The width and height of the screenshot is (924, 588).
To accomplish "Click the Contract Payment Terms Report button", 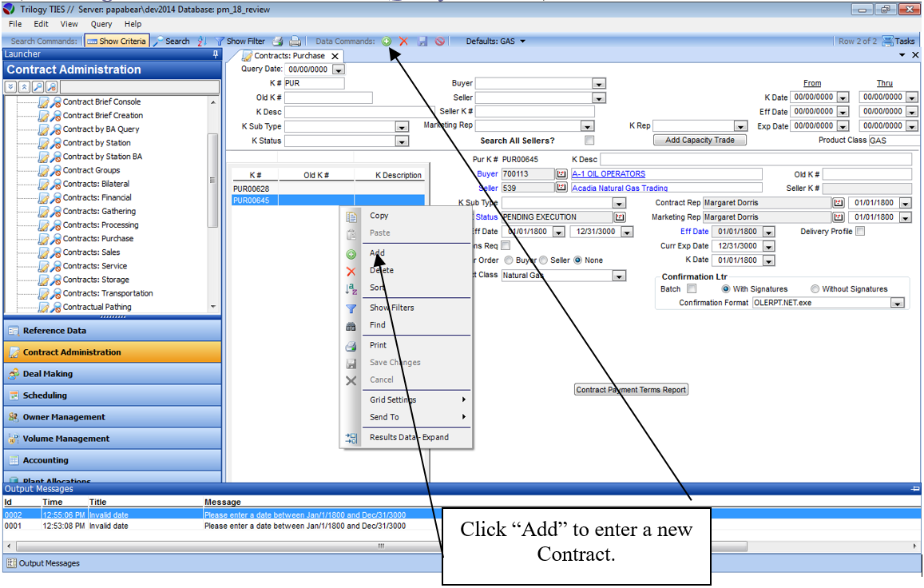I will (631, 390).
